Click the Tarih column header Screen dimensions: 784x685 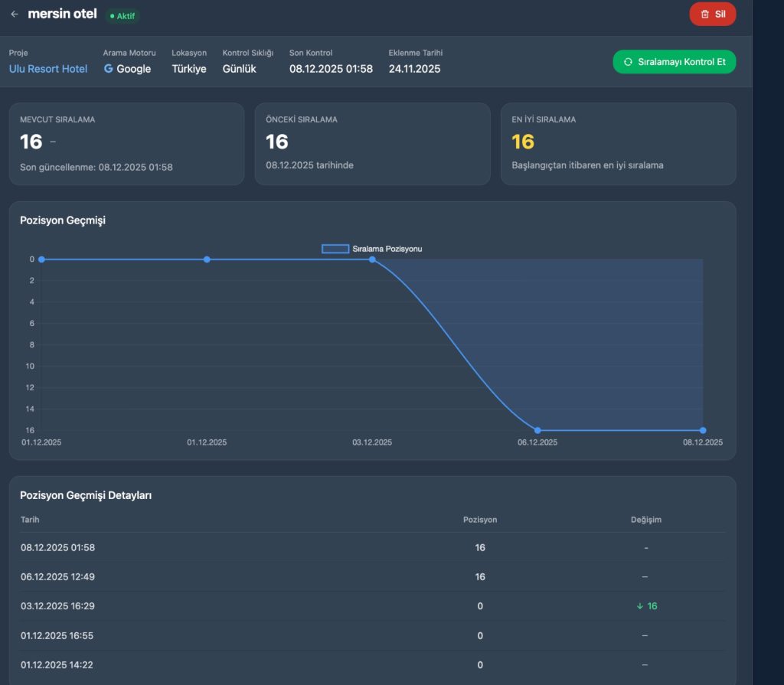tap(30, 520)
